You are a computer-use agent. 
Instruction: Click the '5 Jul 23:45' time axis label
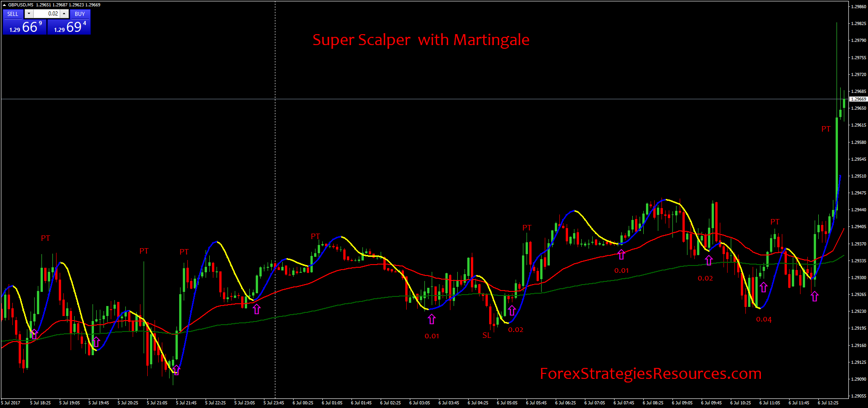(x=274, y=403)
